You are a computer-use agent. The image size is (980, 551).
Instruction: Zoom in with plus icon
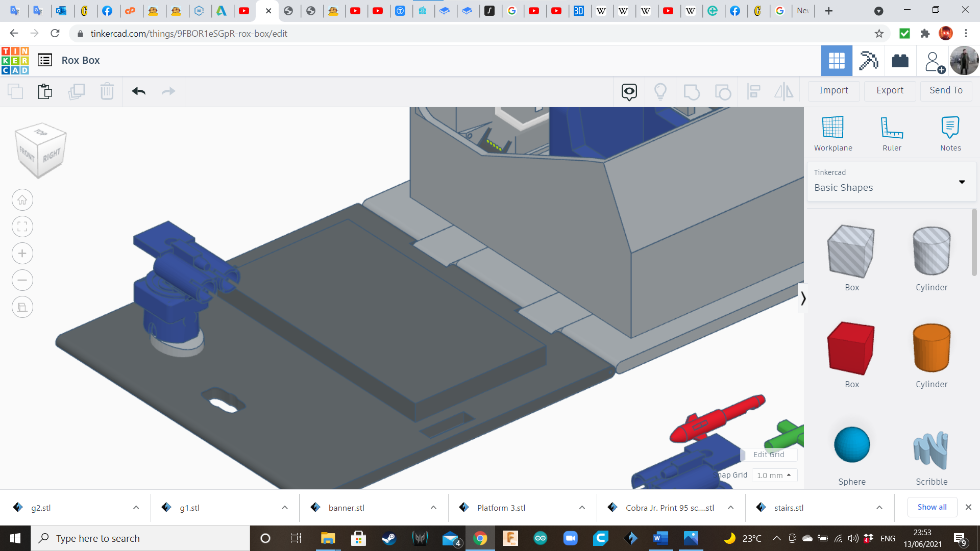[22, 254]
